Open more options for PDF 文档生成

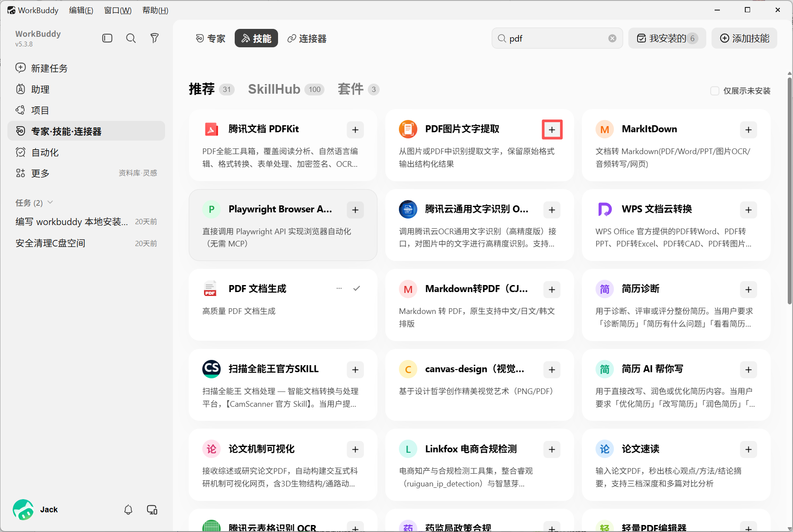339,289
